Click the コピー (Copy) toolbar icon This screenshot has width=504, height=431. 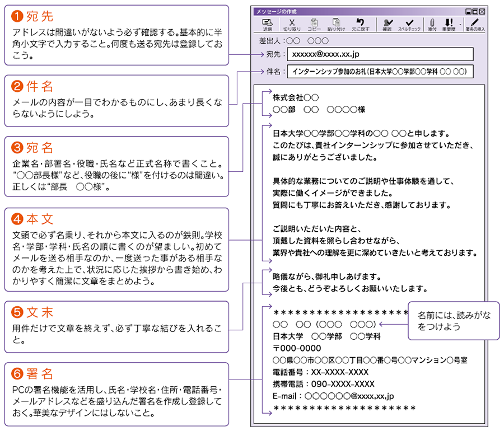click(x=314, y=25)
